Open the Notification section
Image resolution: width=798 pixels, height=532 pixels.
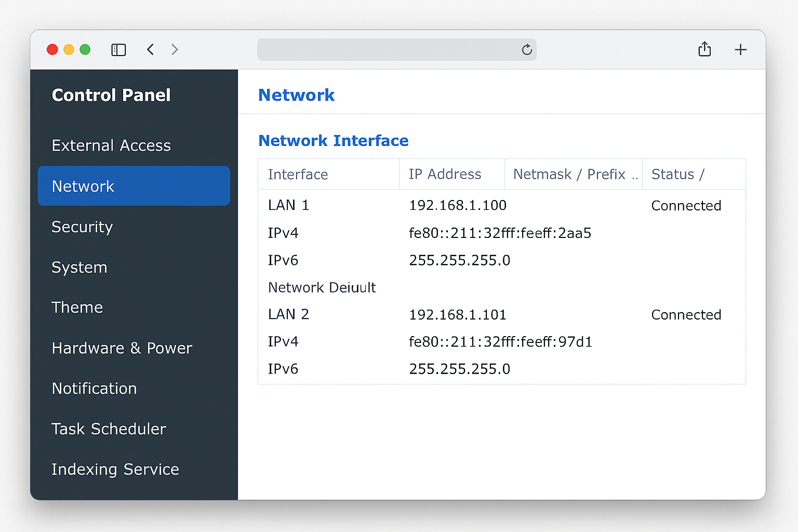(94, 389)
